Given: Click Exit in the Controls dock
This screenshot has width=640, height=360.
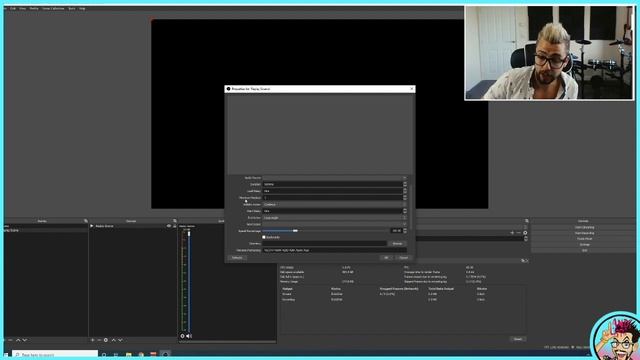Looking at the screenshot, I should coord(584,250).
